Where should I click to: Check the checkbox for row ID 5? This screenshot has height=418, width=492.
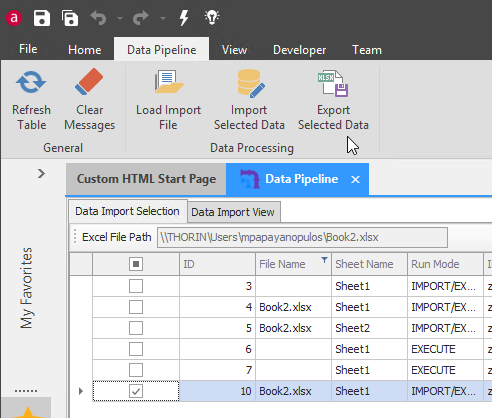tap(136, 328)
